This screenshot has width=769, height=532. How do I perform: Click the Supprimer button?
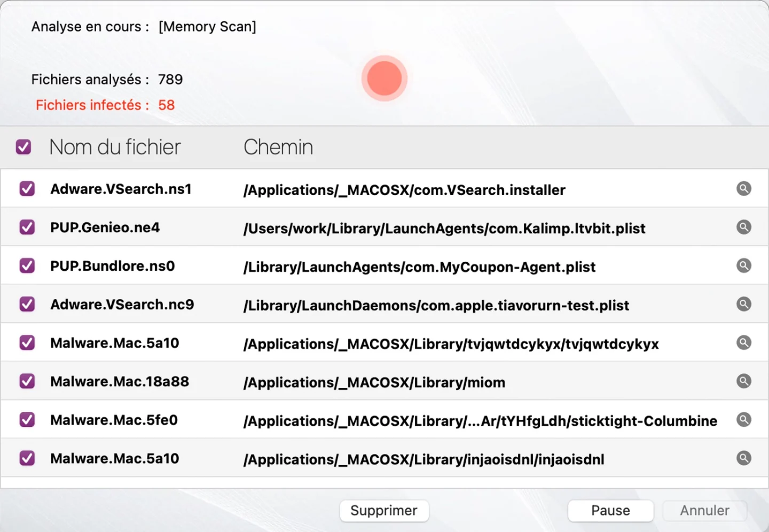[384, 511]
